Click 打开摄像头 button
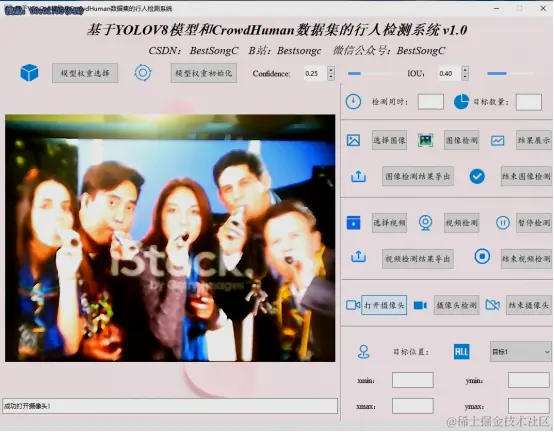Viewport: 554px width, 432px height. point(384,305)
